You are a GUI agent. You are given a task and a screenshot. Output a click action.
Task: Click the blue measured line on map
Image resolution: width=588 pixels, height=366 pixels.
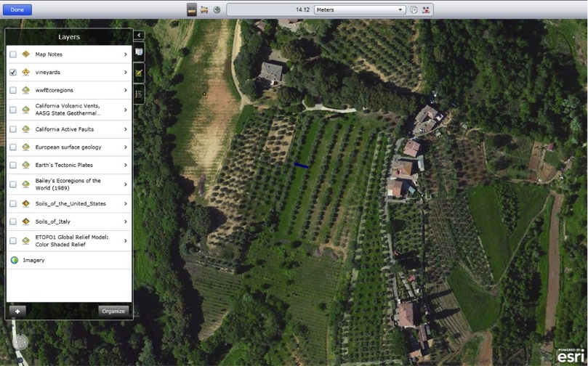302,165
